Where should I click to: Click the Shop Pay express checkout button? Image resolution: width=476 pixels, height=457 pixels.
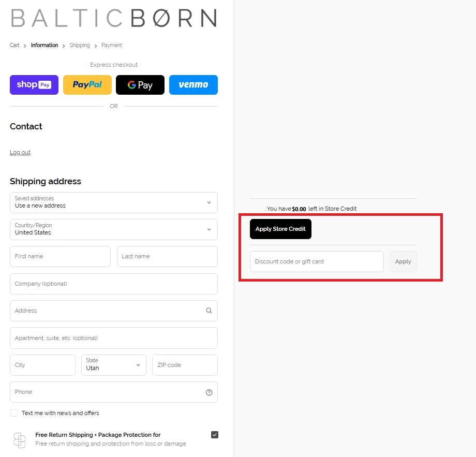(x=34, y=85)
